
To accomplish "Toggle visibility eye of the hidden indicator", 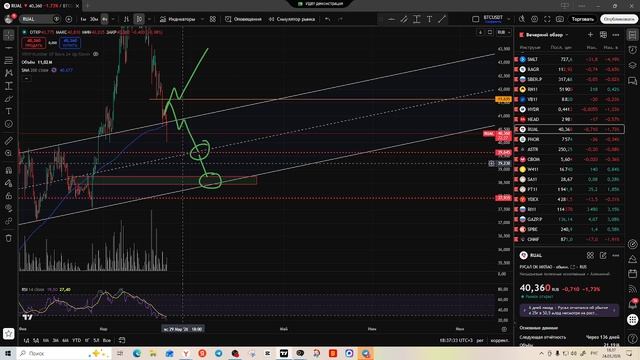I will pyautogui.click(x=96, y=54).
